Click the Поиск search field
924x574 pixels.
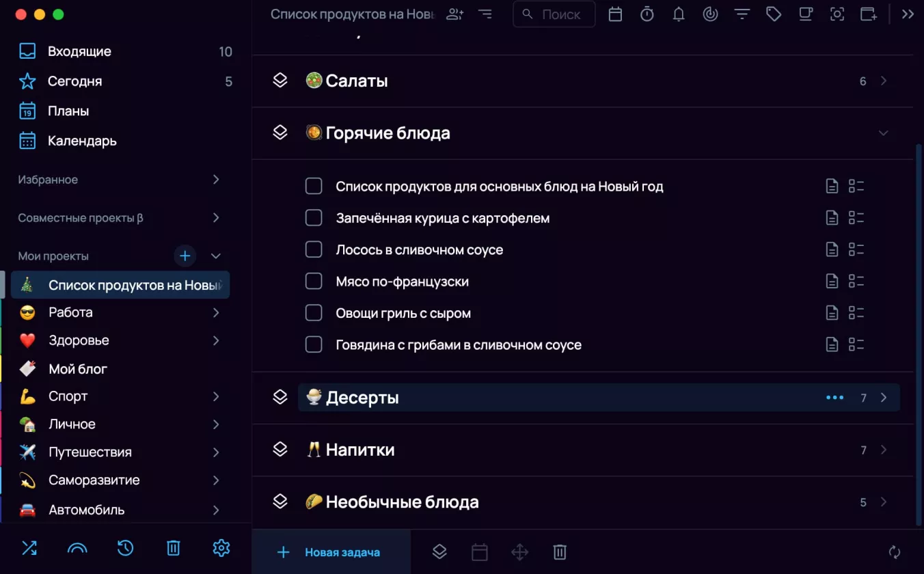(x=554, y=14)
